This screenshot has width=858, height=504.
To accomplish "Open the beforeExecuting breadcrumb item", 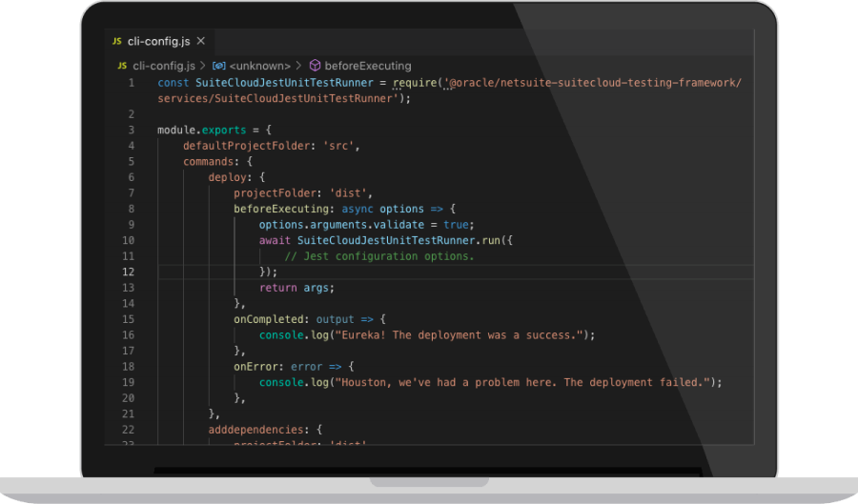I will point(368,66).
